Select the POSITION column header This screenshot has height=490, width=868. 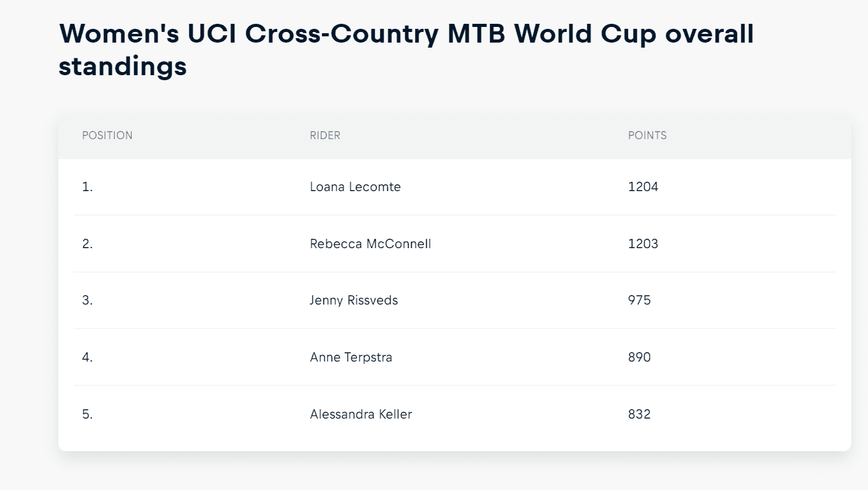click(107, 135)
